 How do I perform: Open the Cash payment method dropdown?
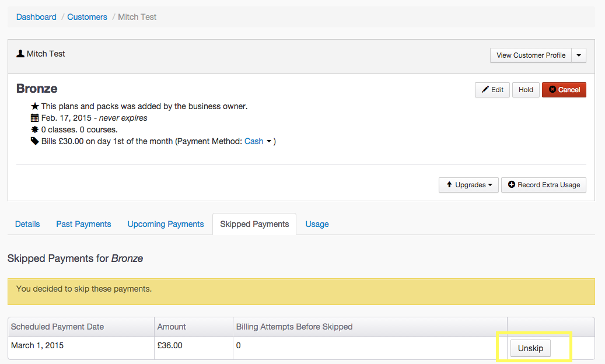pos(258,141)
